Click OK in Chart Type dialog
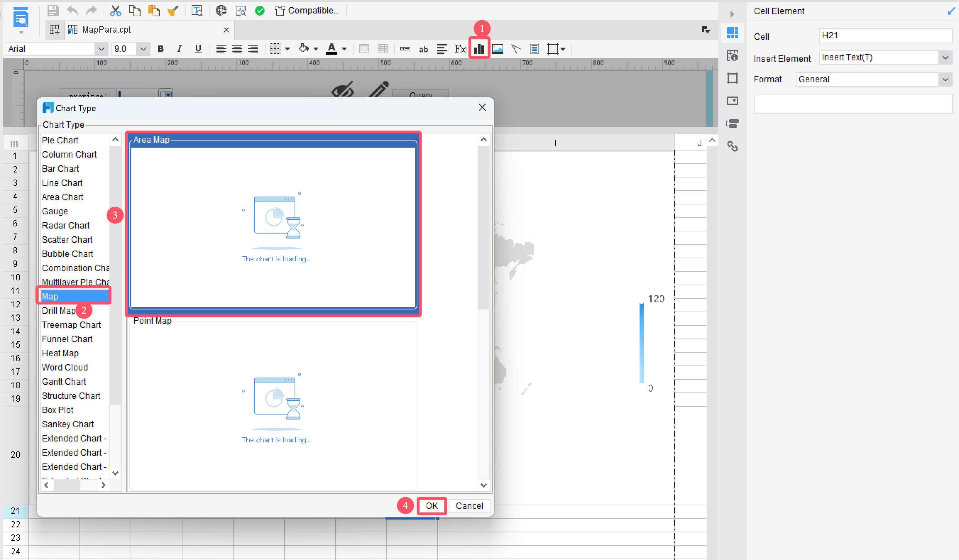The width and height of the screenshot is (959, 560). 432,506
